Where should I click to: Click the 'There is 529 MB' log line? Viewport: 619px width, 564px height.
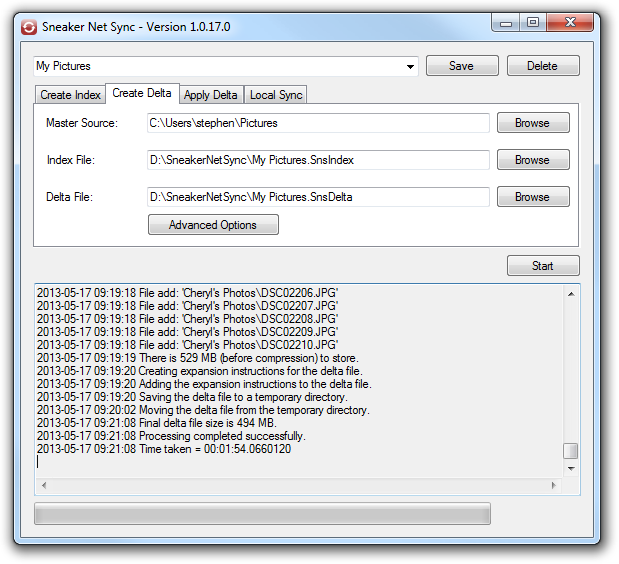(x=198, y=358)
